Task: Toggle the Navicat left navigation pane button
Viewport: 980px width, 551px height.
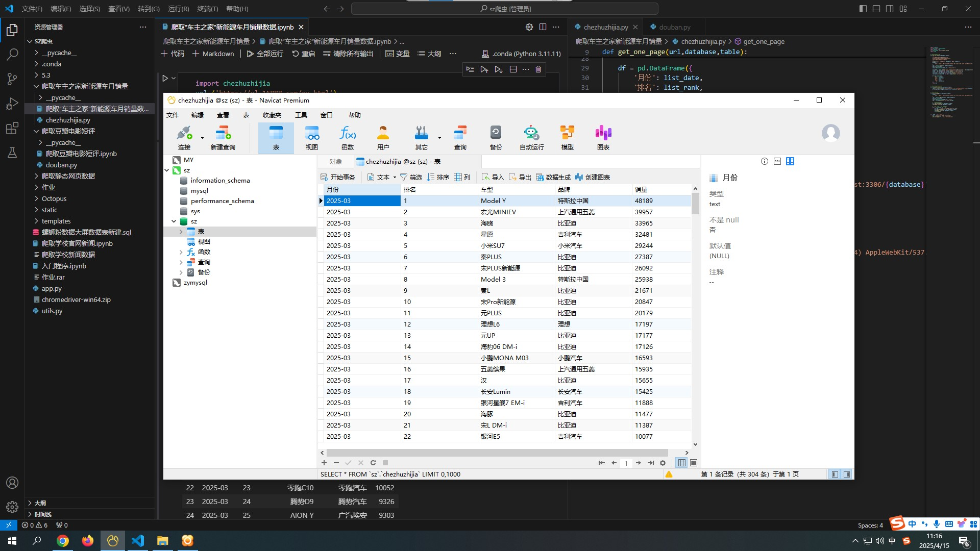Action: pyautogui.click(x=835, y=474)
